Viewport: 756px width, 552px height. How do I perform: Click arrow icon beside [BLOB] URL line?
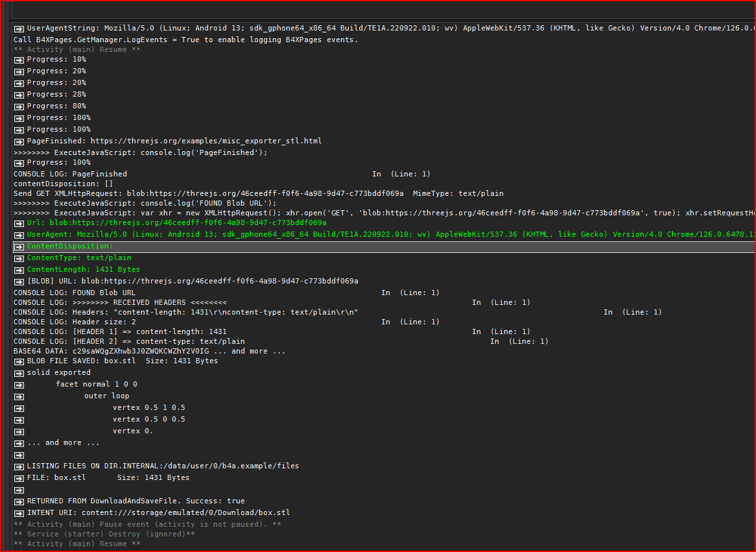coord(19,282)
